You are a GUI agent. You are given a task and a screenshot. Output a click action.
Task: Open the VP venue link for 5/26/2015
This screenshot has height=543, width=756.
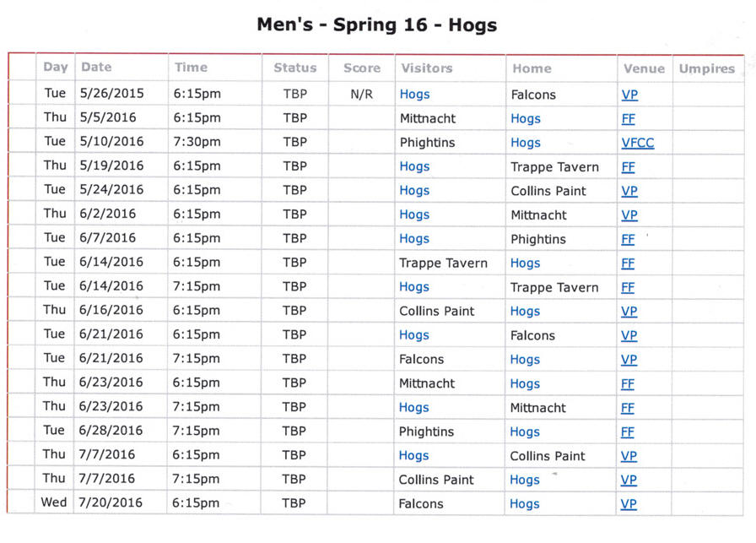pyautogui.click(x=629, y=95)
